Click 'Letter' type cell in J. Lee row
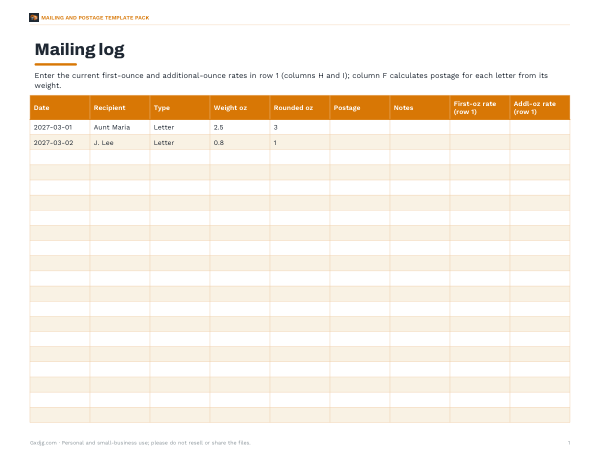Screen dimensions: 600x464 (180, 142)
